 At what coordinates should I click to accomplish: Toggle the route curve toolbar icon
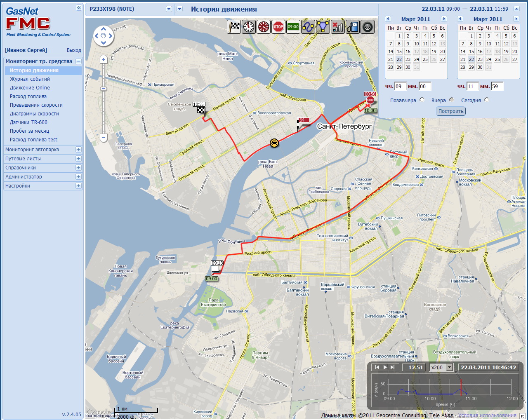[308, 27]
